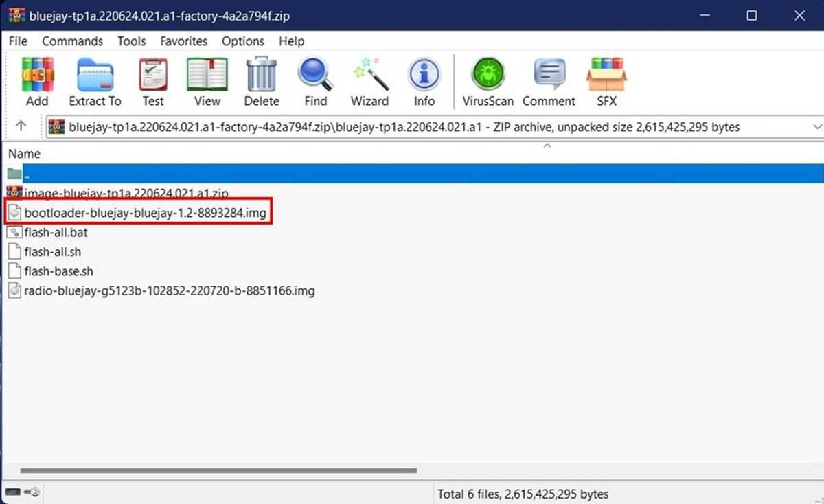Select bootloader-bluejay-bluejay-1.2-8893284.img file
The height and width of the screenshot is (504, 824).
pos(144,213)
